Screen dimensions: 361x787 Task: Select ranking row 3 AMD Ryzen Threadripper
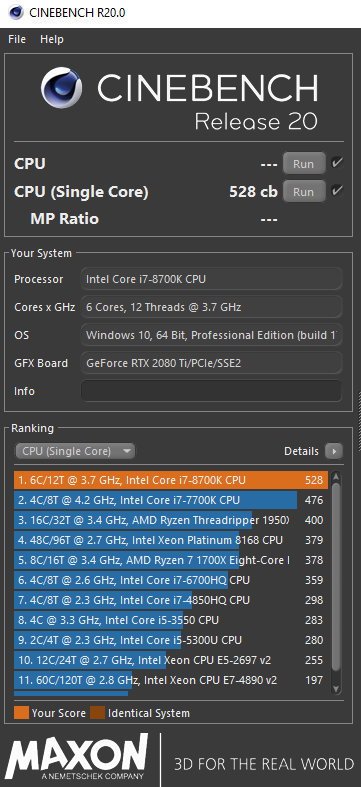point(171,520)
